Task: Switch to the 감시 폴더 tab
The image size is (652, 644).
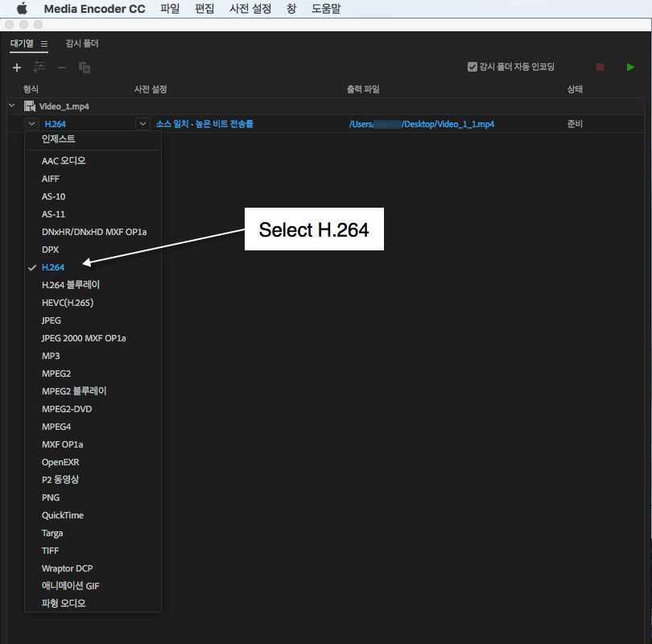Action: [82, 43]
